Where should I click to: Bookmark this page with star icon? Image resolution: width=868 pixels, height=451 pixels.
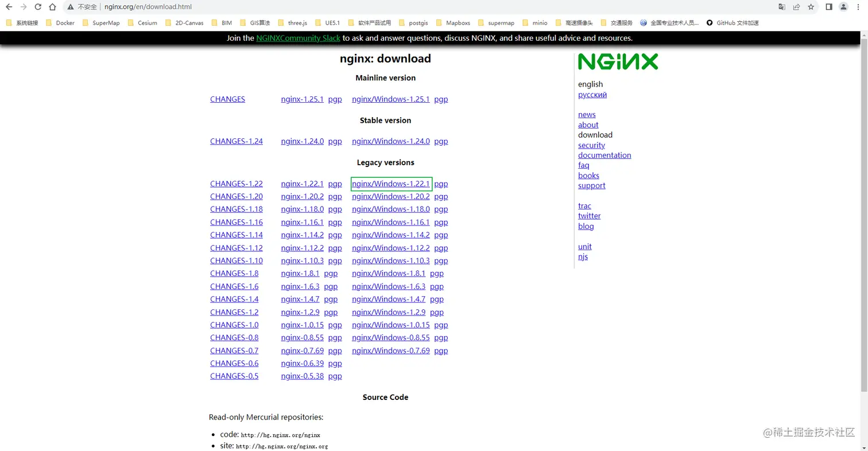(x=811, y=7)
